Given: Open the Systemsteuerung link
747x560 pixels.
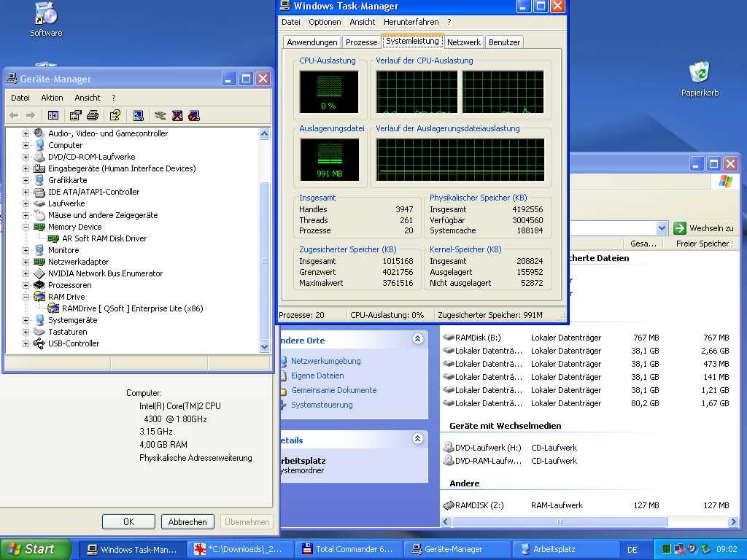Looking at the screenshot, I should pyautogui.click(x=322, y=405).
